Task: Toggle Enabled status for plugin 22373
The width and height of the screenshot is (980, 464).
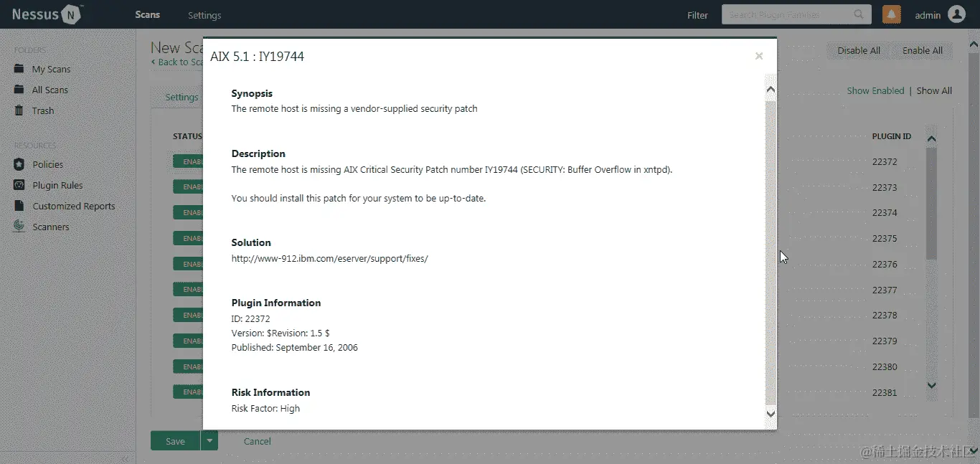Action: coord(189,187)
